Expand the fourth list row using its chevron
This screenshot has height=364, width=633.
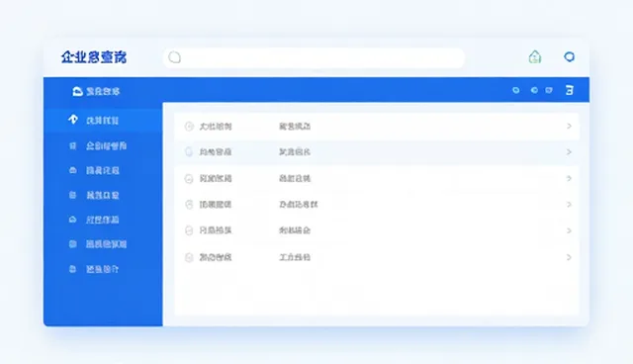pos(569,205)
